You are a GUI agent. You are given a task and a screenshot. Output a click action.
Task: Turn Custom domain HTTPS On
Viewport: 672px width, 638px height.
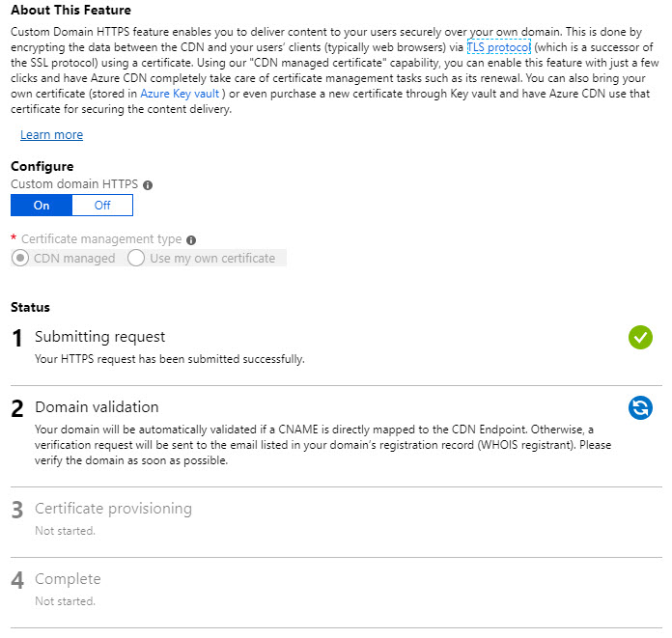tap(42, 206)
